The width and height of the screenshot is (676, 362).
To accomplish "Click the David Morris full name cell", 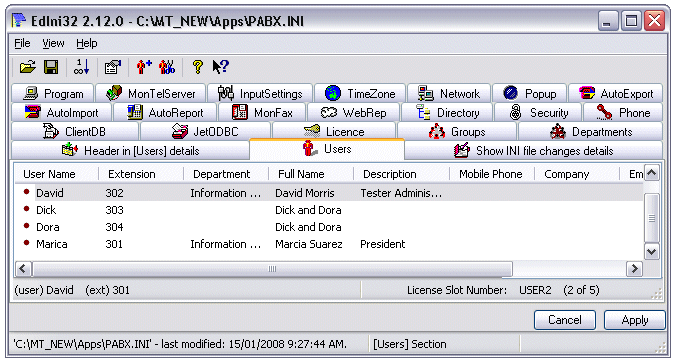I will pos(305,193).
